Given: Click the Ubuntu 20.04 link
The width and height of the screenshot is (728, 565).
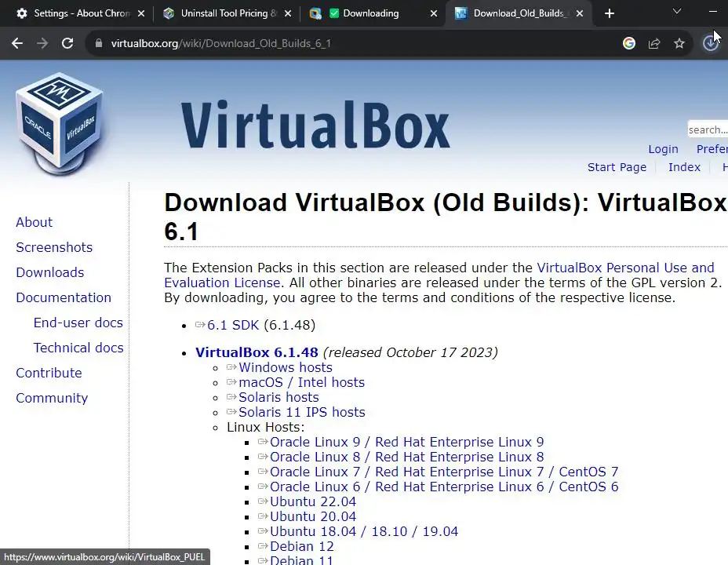Looking at the screenshot, I should click(313, 516).
